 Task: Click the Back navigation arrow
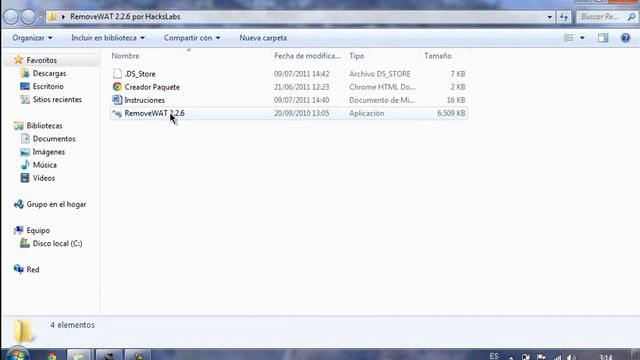click(11, 17)
